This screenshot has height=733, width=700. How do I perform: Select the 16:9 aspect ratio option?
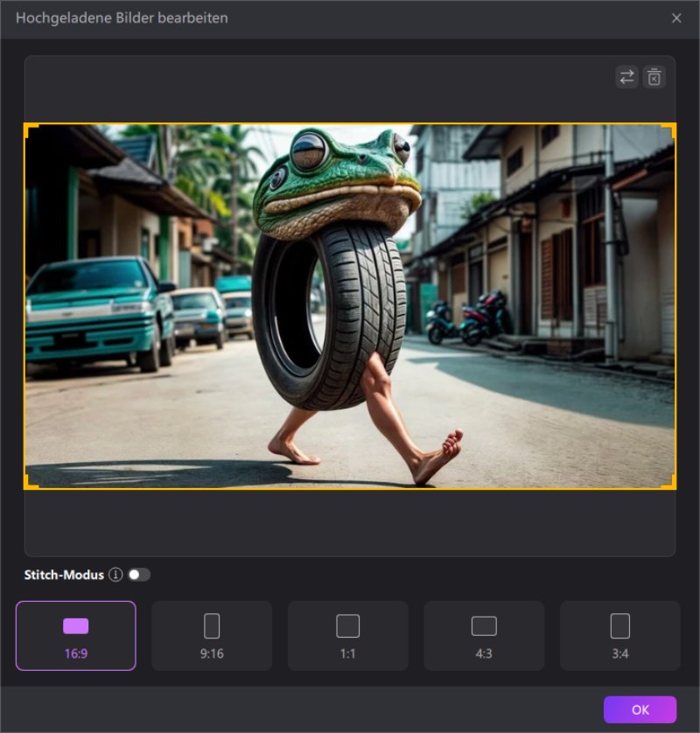(76, 635)
